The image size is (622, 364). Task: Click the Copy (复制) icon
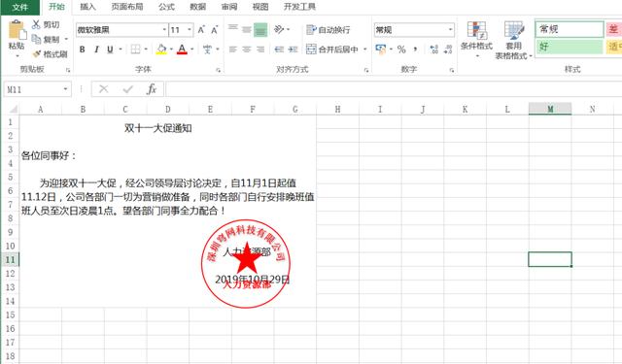click(36, 39)
